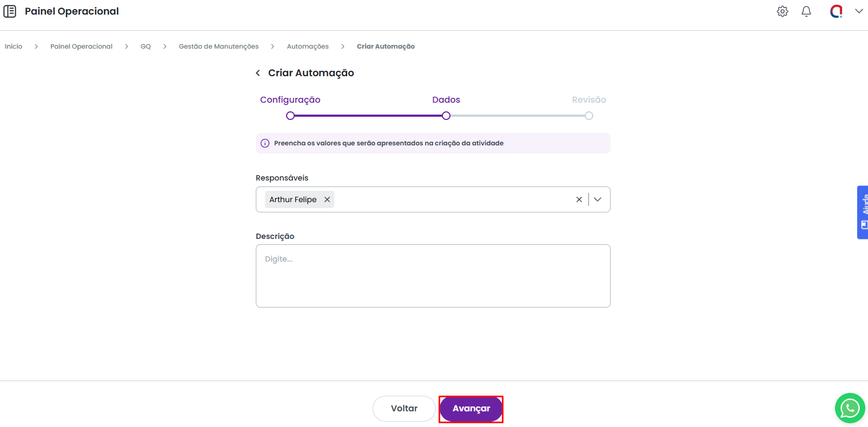Go to Início breadcrumb
Image resolution: width=868 pixels, height=427 pixels.
point(14,46)
